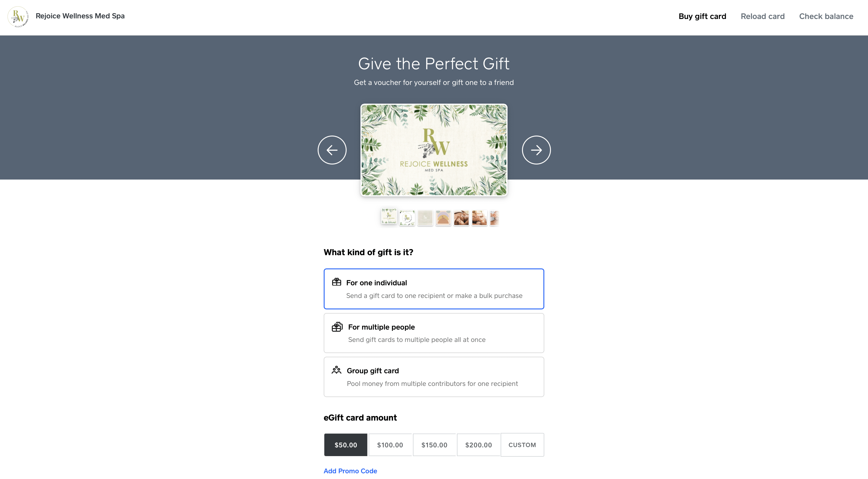
Task: Click the Rejoice Wellness logo in header
Action: coord(18,17)
